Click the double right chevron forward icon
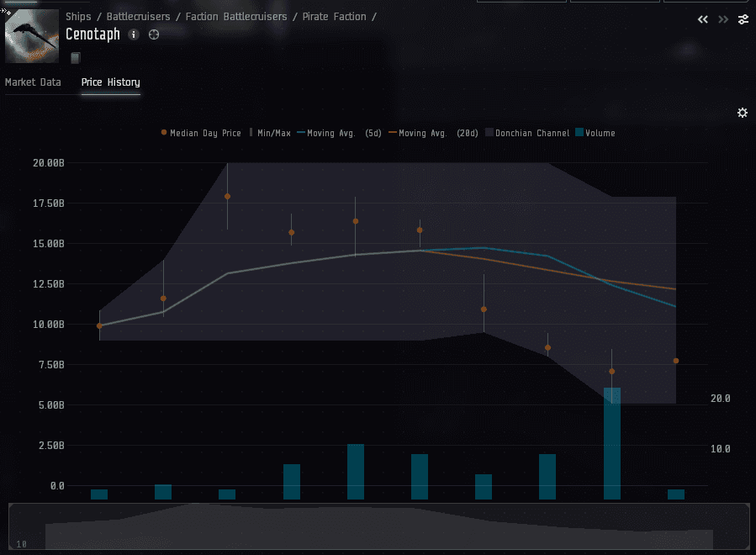Viewport: 756px width, 555px height. click(x=723, y=19)
